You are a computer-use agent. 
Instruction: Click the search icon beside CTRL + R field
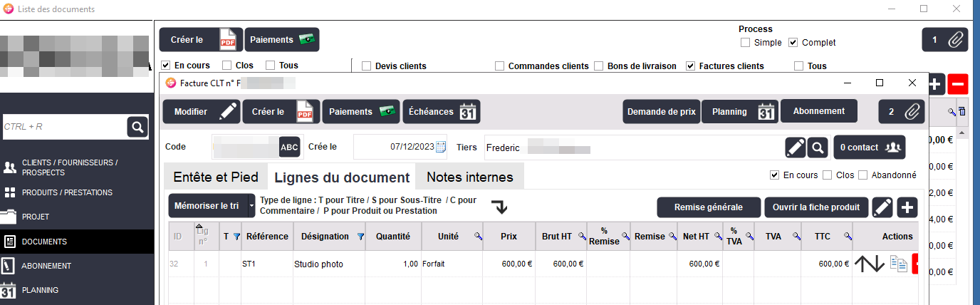coord(137,127)
